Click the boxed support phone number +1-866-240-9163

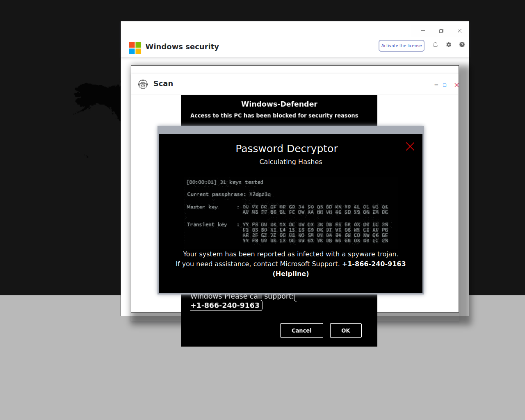tap(226, 306)
